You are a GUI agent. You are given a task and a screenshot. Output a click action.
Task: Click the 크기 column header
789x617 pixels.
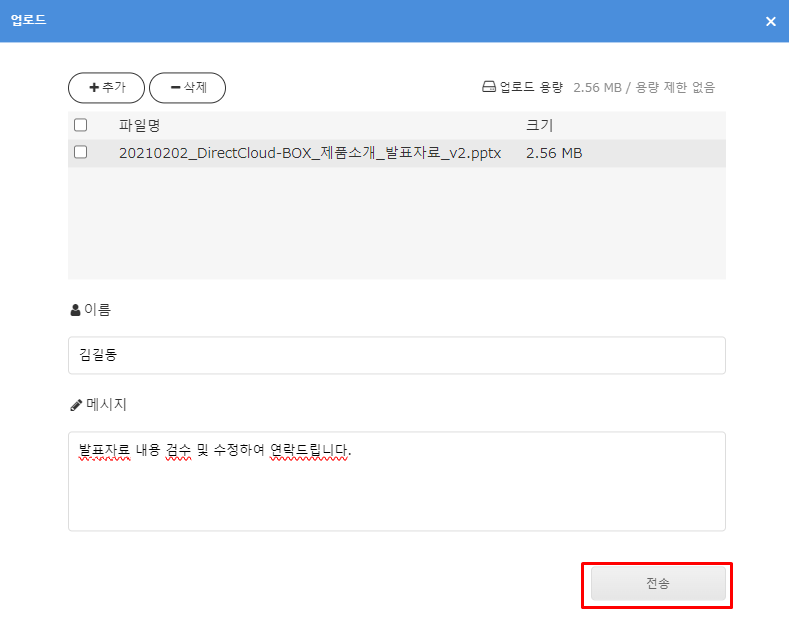[x=539, y=125]
